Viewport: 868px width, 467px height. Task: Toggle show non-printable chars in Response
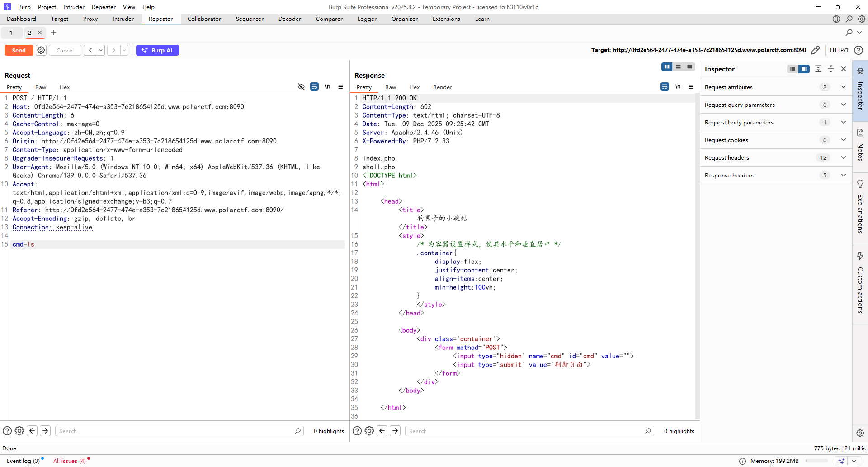[x=678, y=87]
